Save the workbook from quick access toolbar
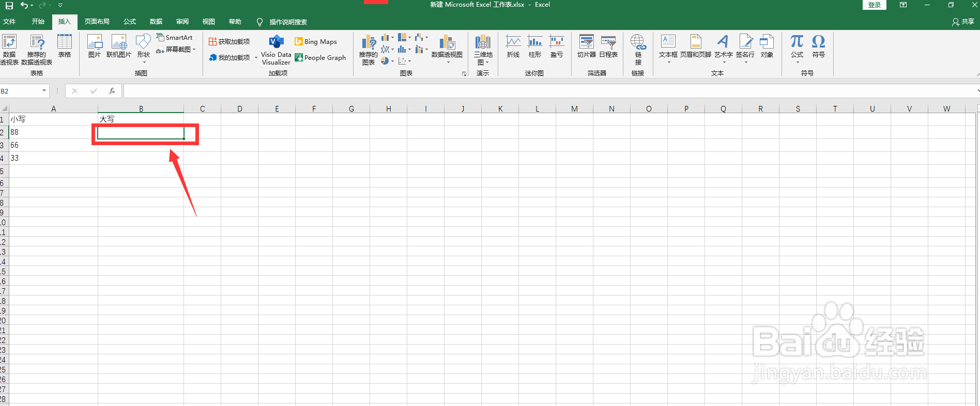The width and height of the screenshot is (980, 406). coord(9,5)
